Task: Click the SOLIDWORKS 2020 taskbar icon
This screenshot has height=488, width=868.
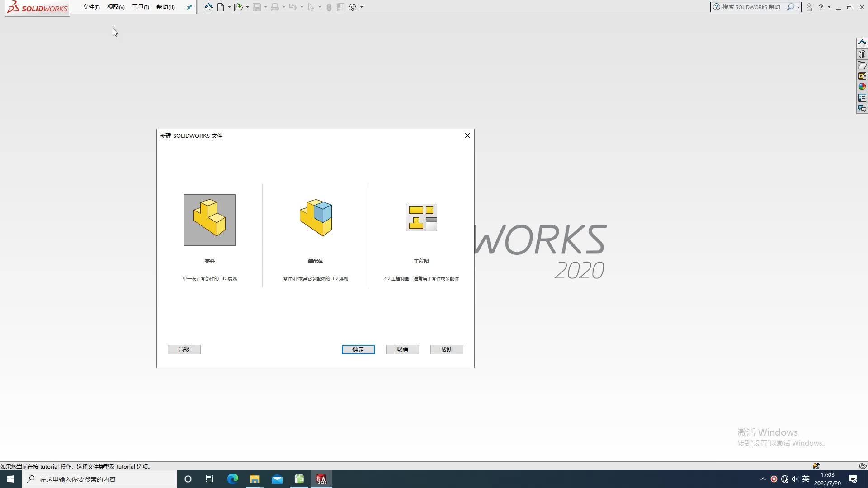Action: [321, 479]
